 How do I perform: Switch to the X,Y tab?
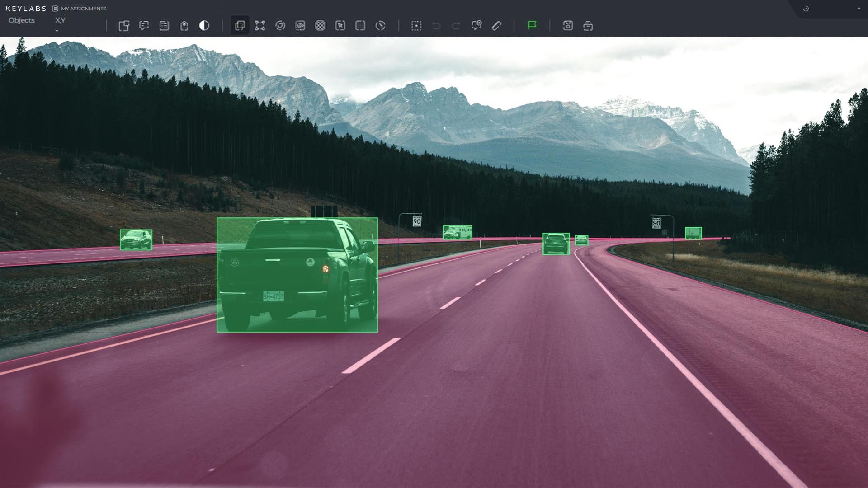tap(60, 20)
